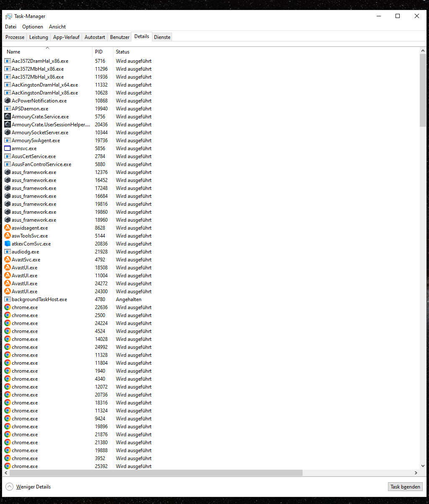The height and width of the screenshot is (504, 429).
Task: Click the chrome.exe icon with PID 25392
Action: 8,466
